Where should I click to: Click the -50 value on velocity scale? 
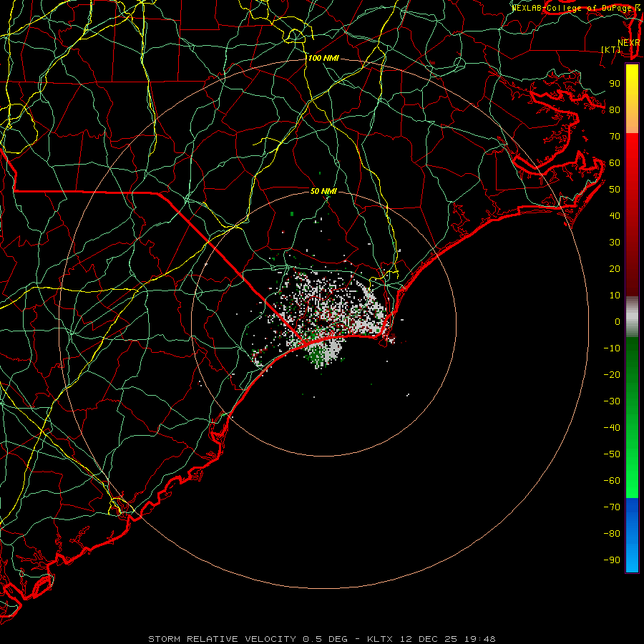point(612,454)
